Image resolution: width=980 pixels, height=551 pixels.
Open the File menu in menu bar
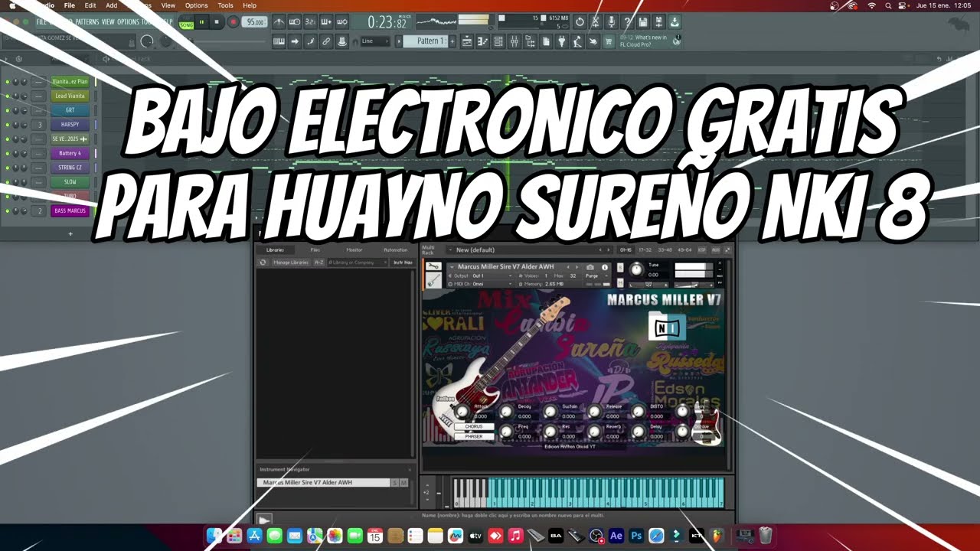coord(70,5)
